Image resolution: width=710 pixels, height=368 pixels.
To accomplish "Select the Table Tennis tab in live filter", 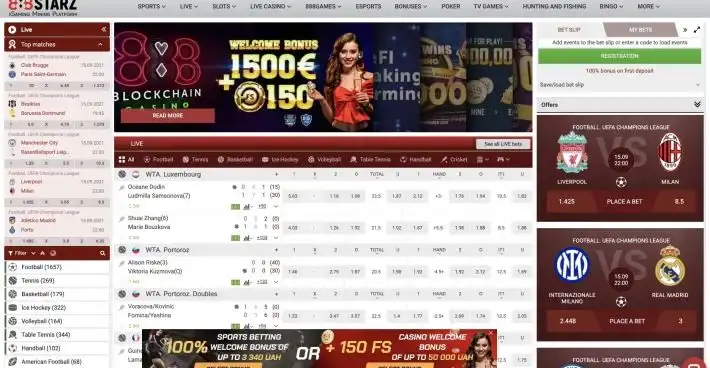I will coord(370,159).
